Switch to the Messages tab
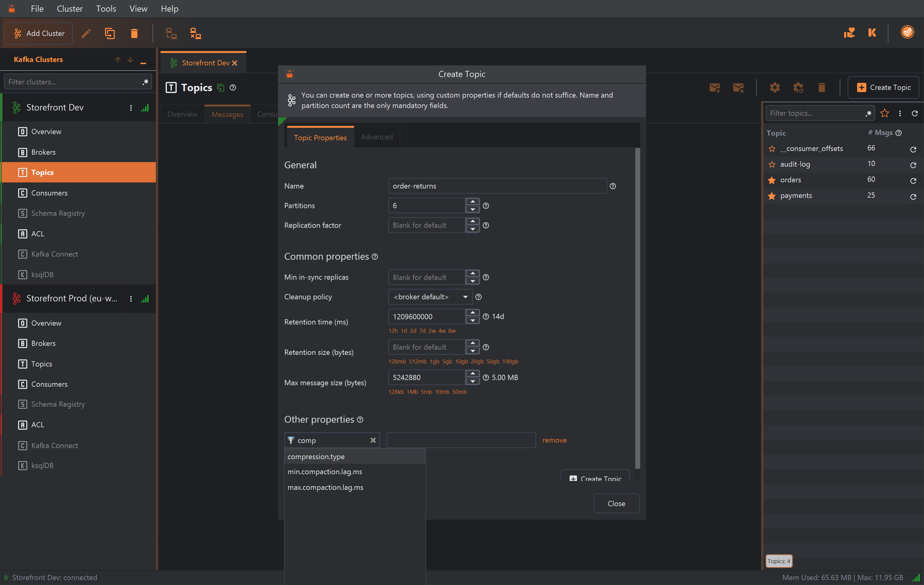This screenshot has height=585, width=924. point(227,114)
